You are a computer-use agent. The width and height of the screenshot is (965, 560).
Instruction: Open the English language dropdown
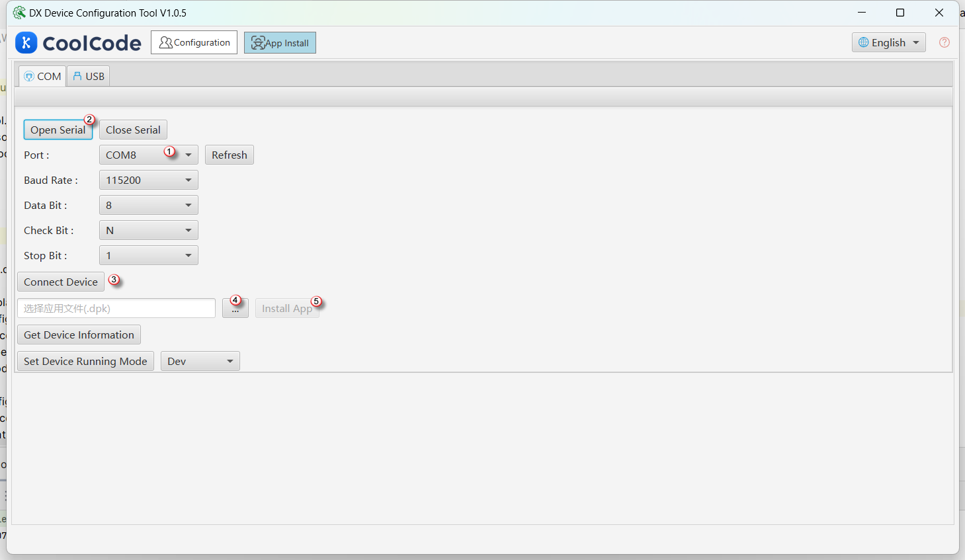(x=888, y=42)
